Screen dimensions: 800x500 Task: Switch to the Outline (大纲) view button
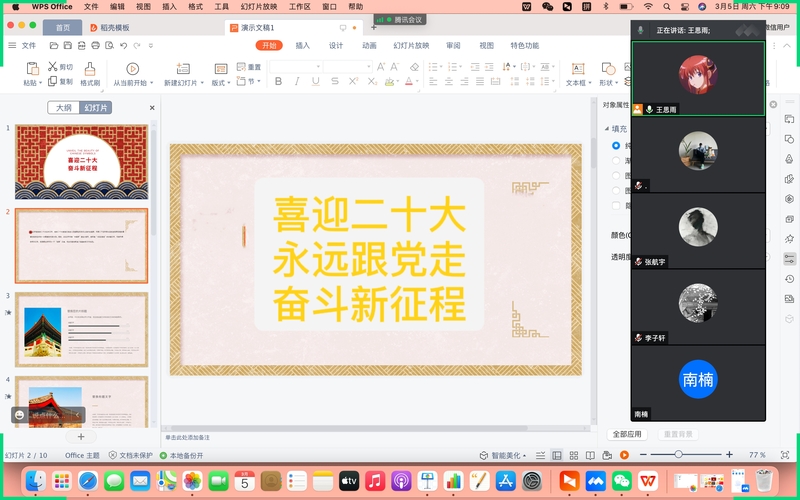click(x=63, y=108)
